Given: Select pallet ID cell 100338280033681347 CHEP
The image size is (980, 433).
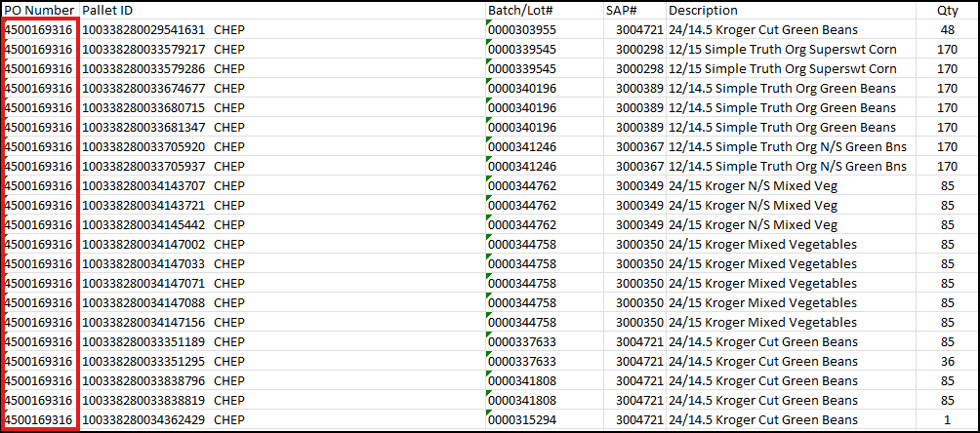Looking at the screenshot, I should [x=282, y=127].
